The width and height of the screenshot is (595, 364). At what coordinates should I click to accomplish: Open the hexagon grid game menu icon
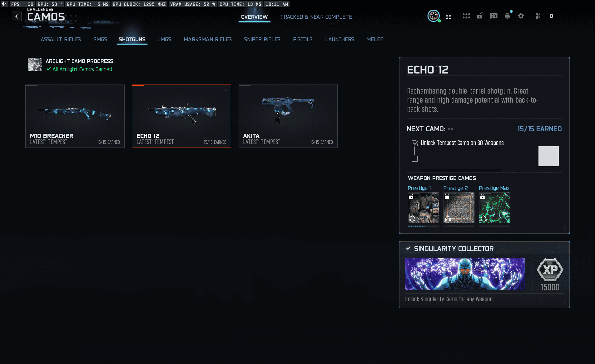(x=466, y=16)
